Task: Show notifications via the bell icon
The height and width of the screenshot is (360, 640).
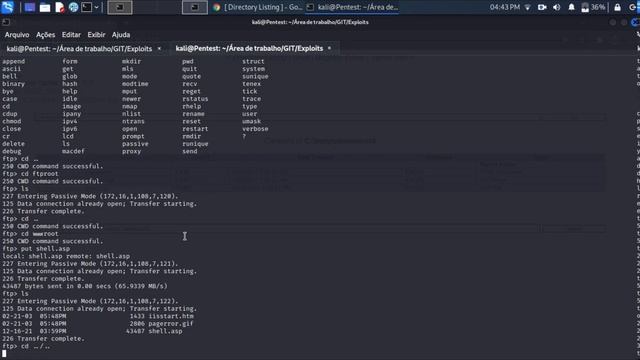Action: point(571,7)
